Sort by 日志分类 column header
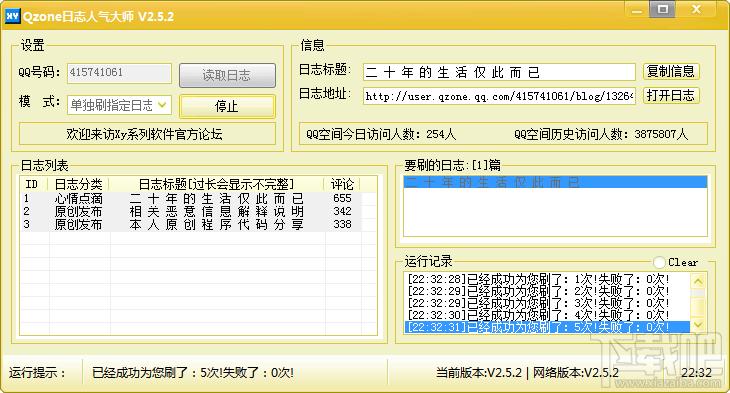The height and width of the screenshot is (393, 730). tap(79, 184)
